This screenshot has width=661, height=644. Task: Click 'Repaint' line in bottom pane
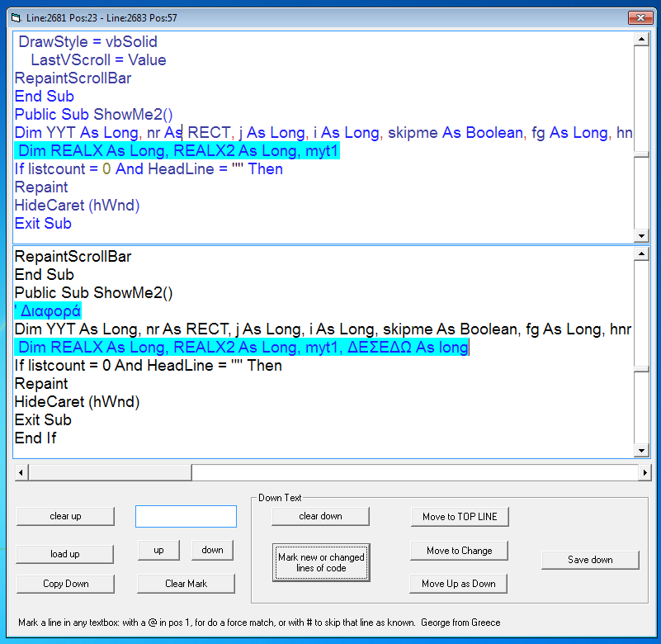(41, 383)
